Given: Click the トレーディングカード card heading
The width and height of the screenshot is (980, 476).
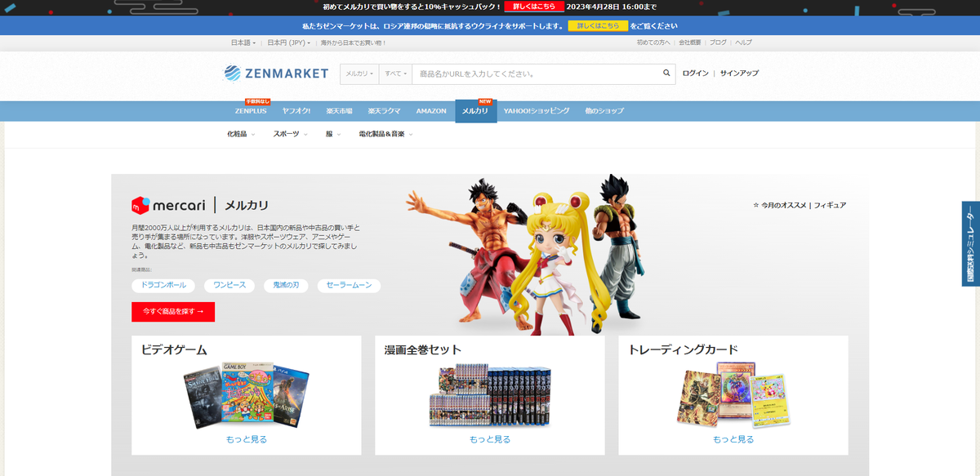Looking at the screenshot, I should [683, 349].
